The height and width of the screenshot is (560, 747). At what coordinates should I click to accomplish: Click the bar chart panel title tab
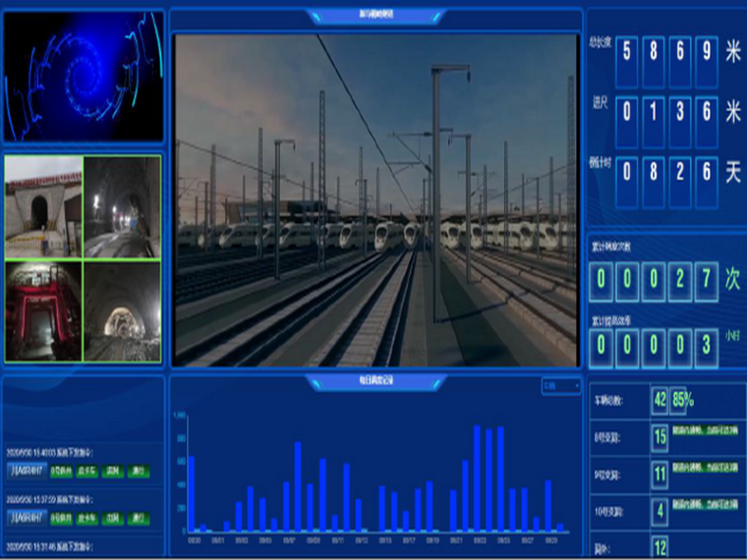[374, 382]
